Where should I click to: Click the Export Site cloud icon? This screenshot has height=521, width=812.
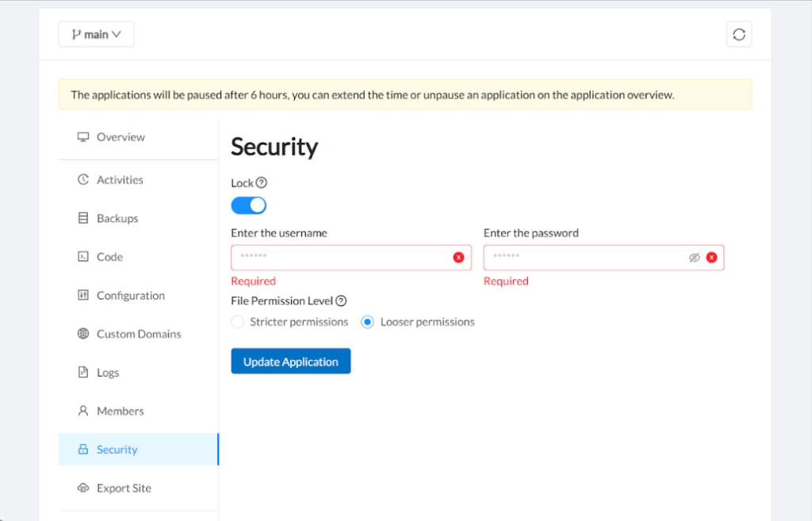pos(83,488)
